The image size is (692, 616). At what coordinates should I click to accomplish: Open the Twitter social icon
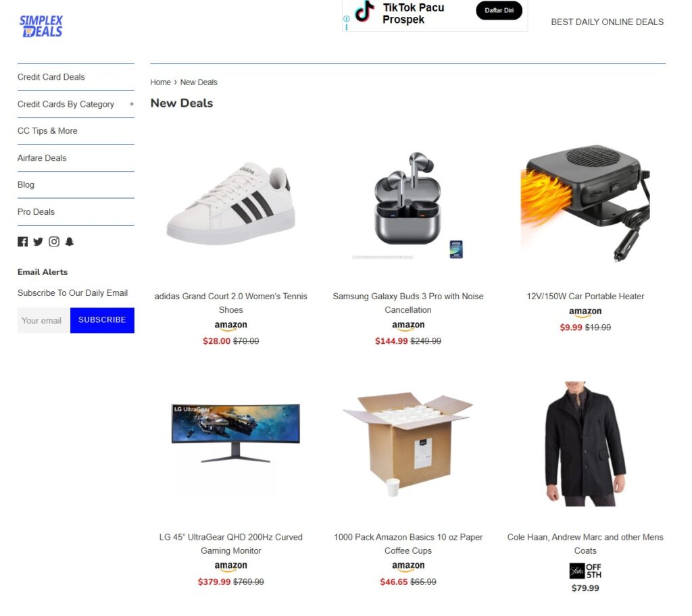pos(39,242)
